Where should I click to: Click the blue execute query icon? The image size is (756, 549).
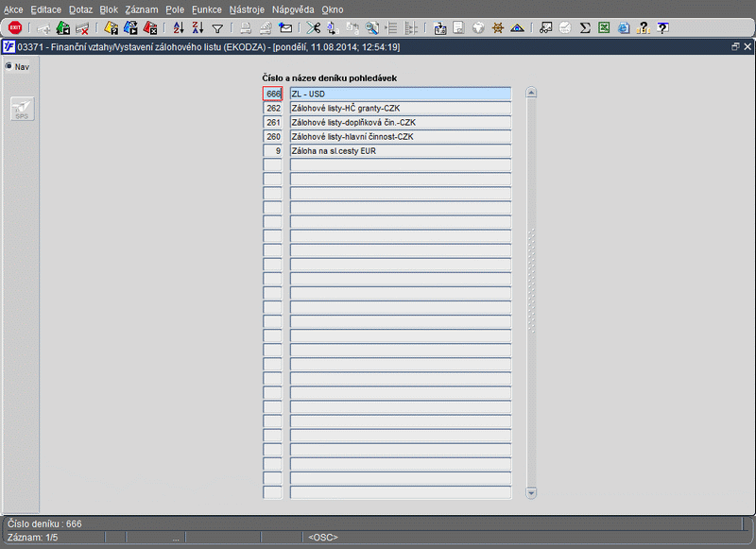[130, 28]
